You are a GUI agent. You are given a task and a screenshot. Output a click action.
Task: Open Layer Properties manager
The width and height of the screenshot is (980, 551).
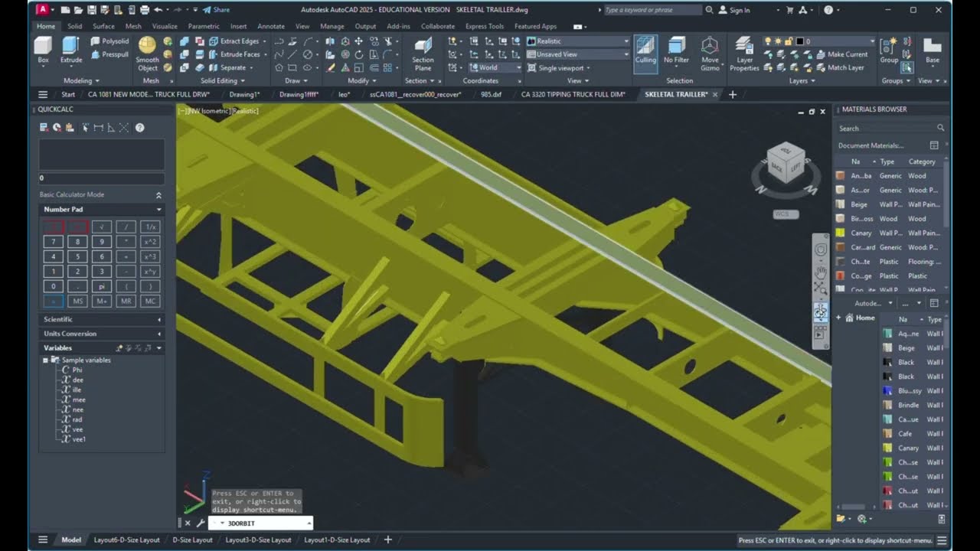[744, 54]
